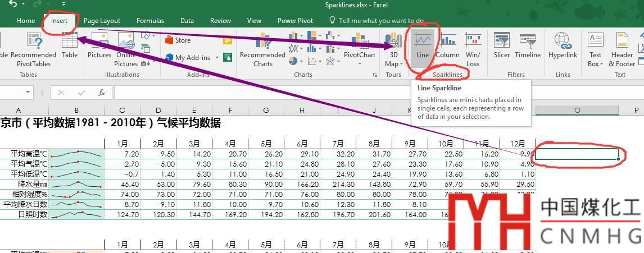
Task: Click the Hyperlink icon
Action: [563, 45]
